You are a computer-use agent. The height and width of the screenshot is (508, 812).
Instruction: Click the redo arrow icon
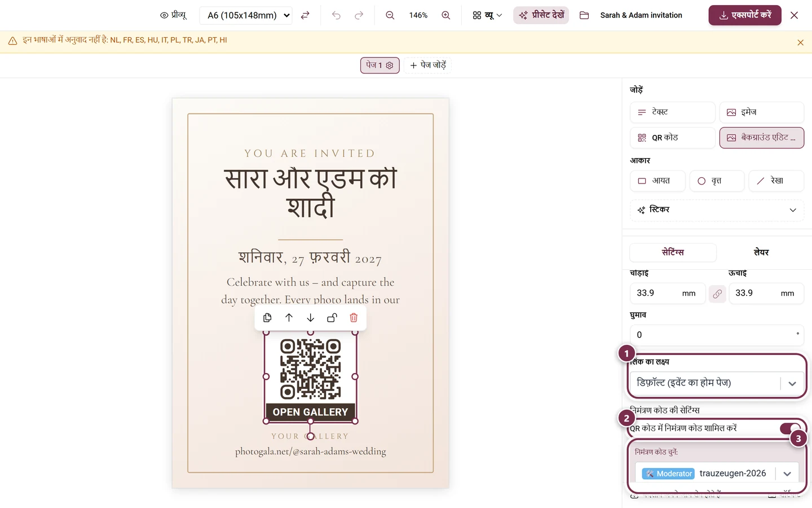pyautogui.click(x=359, y=15)
